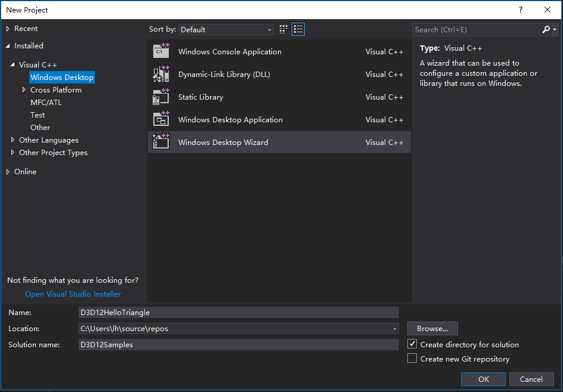Open the help question mark button
Image resolution: width=563 pixels, height=392 pixels.
521,10
